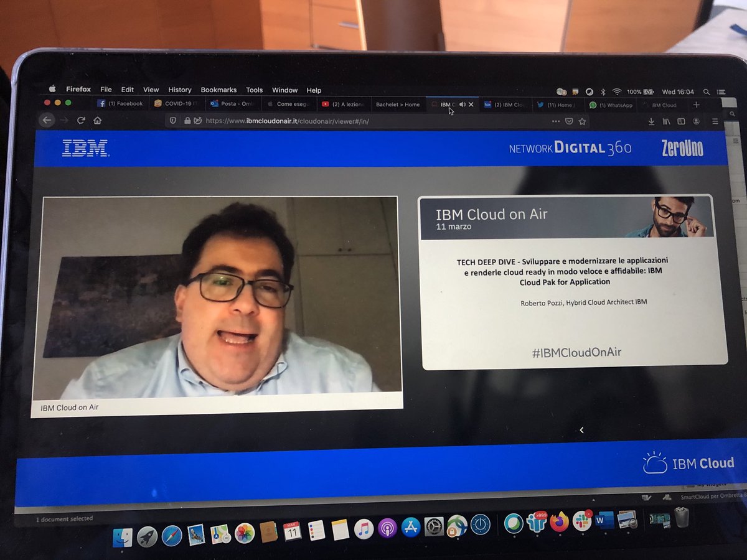
Task: Navigate back with the back button
Action: [47, 121]
